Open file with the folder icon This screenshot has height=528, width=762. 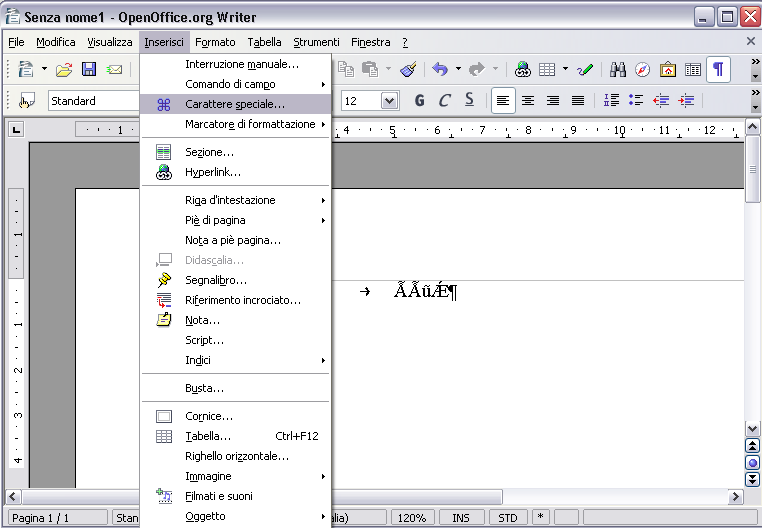click(x=64, y=70)
